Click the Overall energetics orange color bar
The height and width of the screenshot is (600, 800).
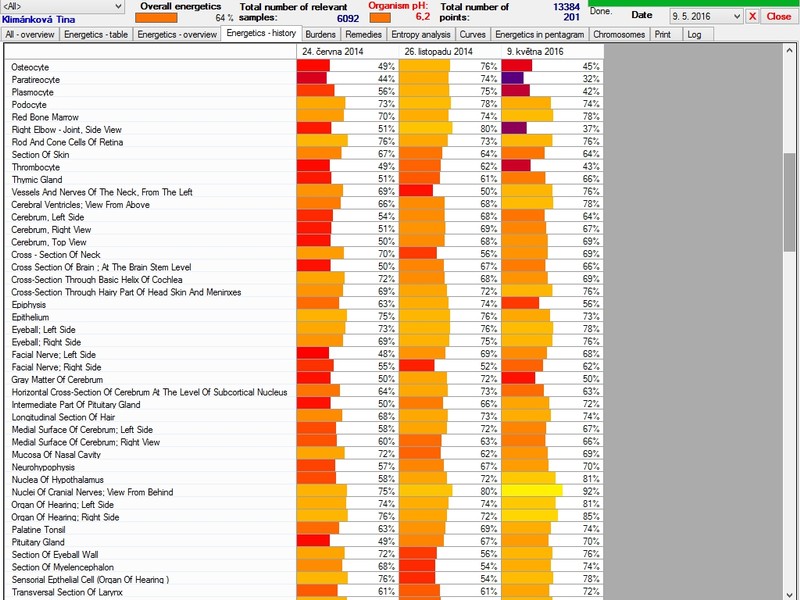pos(155,18)
